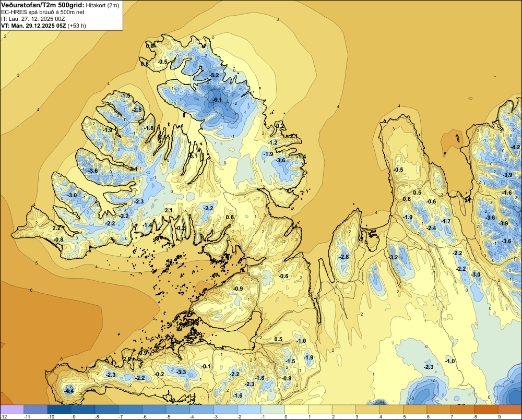Click the legend label -10
Image resolution: width=522 pixels, height=420 pixels.
tap(50, 417)
